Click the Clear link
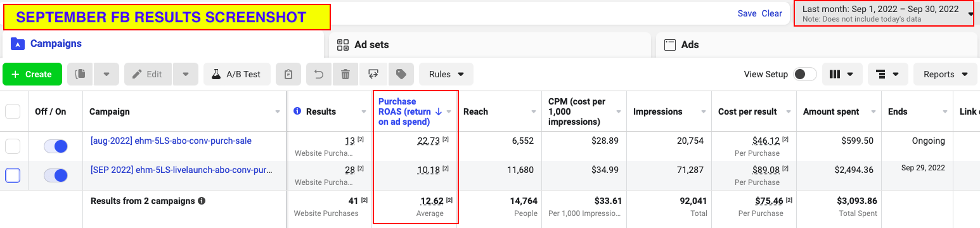The image size is (980, 228). click(x=772, y=13)
